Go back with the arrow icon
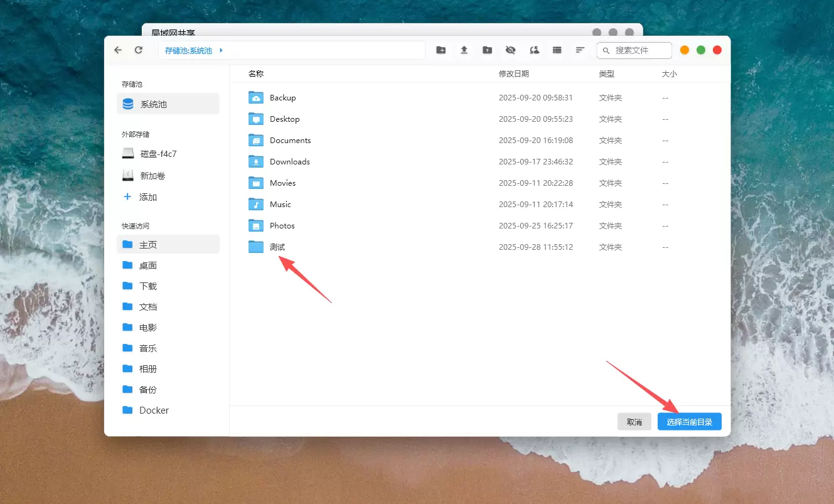The height and width of the screenshot is (504, 834). point(118,50)
